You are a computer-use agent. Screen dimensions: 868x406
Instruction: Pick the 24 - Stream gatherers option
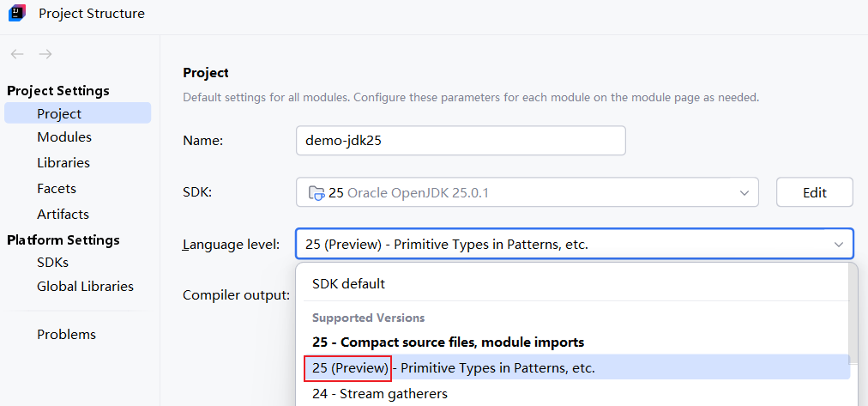click(380, 394)
